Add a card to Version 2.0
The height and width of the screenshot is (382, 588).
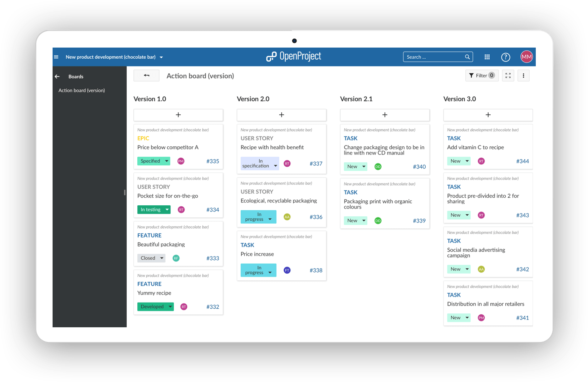(x=281, y=115)
